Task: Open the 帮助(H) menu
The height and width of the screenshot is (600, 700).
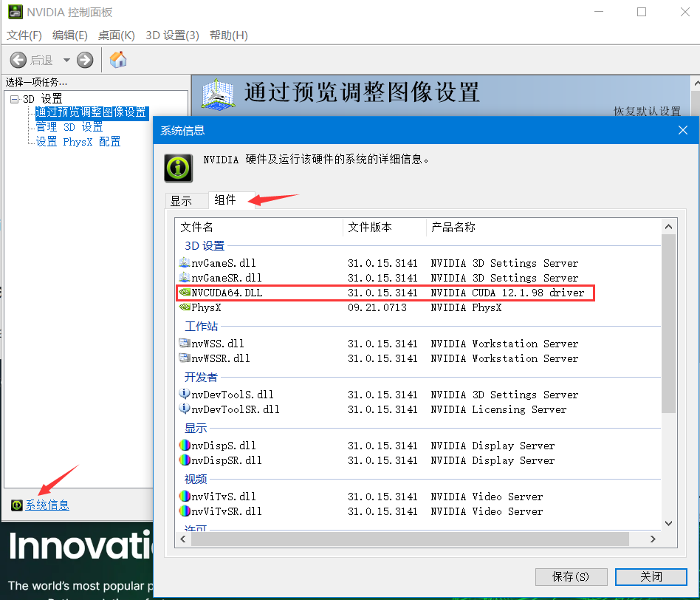Action: click(229, 35)
